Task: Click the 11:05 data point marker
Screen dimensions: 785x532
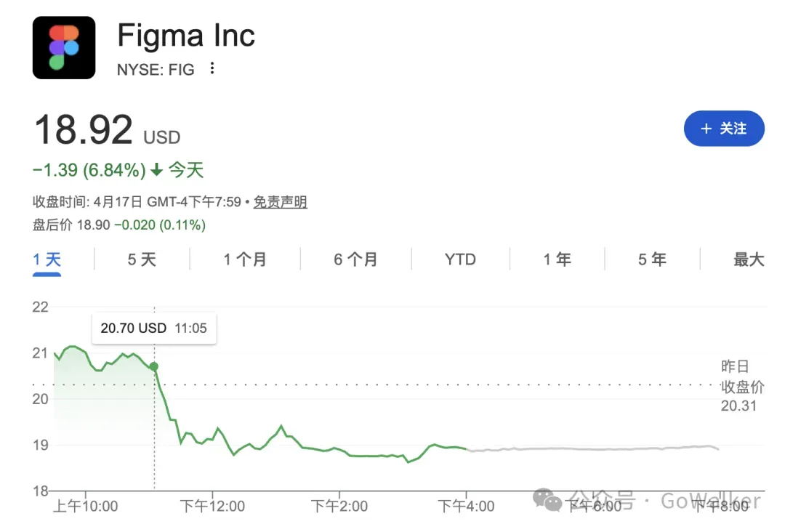Action: pyautogui.click(x=153, y=366)
